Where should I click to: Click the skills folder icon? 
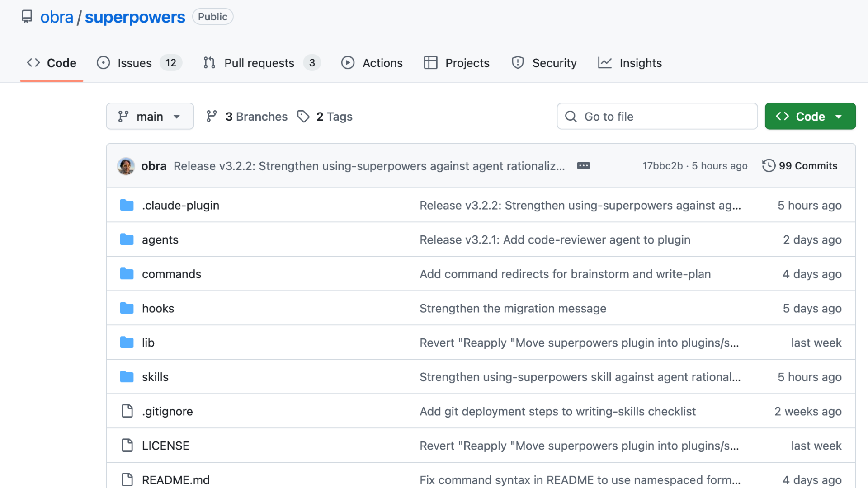(127, 377)
